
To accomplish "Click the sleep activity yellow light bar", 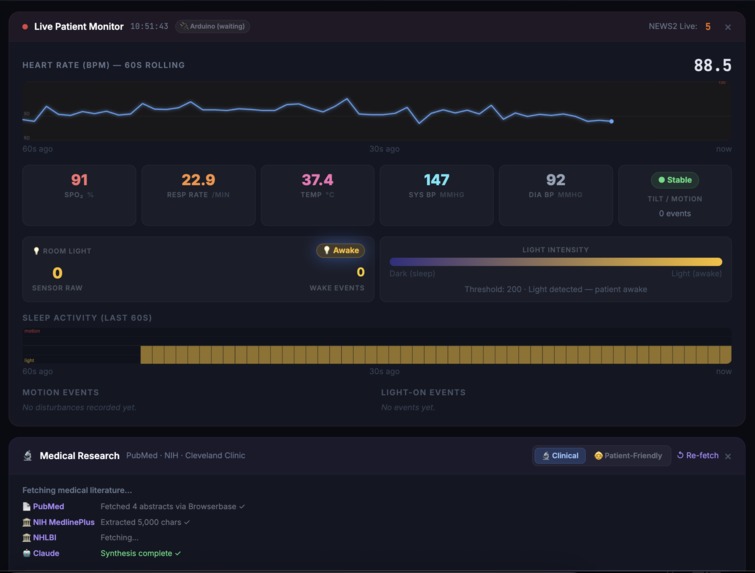I will click(x=436, y=354).
